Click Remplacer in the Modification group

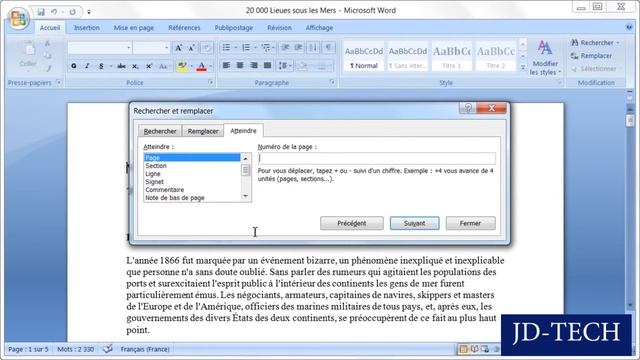coord(591,56)
